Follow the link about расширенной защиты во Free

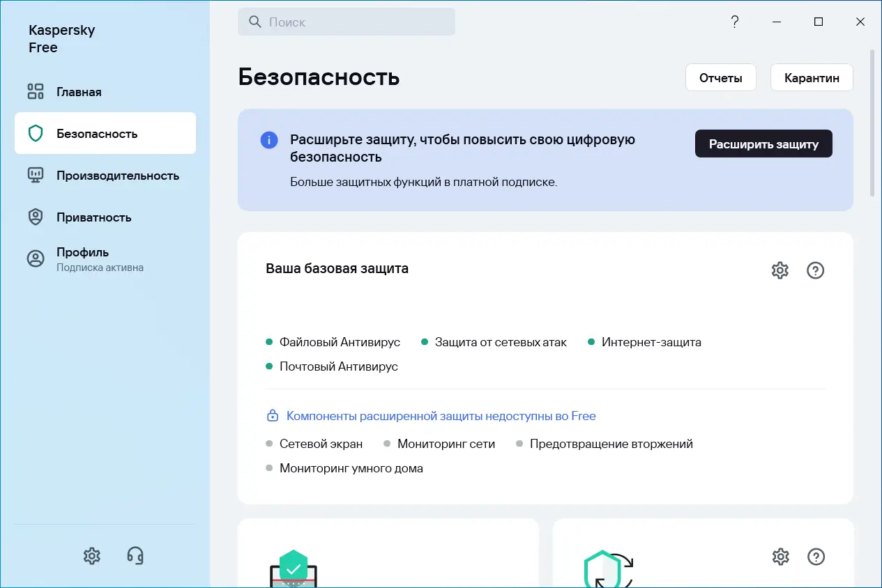441,416
